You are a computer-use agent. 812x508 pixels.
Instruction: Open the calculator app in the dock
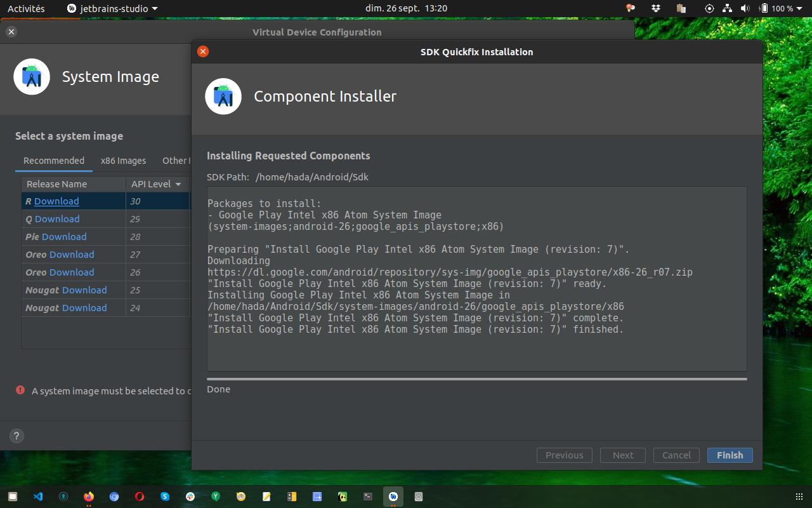click(x=292, y=497)
